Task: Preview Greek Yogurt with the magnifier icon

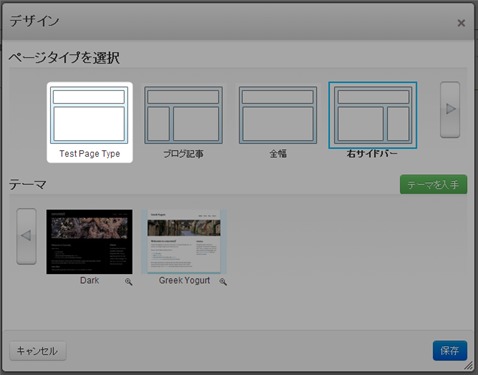Action: pyautogui.click(x=223, y=282)
